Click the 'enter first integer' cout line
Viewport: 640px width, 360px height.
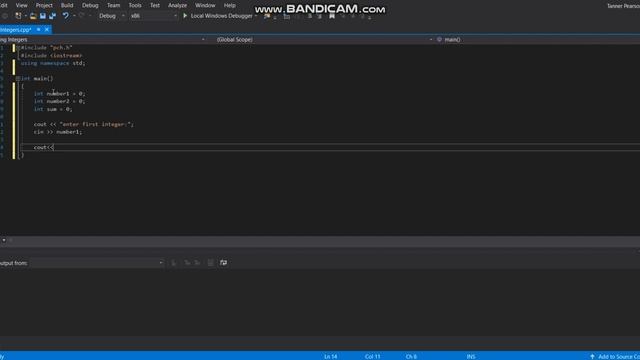[x=84, y=124]
